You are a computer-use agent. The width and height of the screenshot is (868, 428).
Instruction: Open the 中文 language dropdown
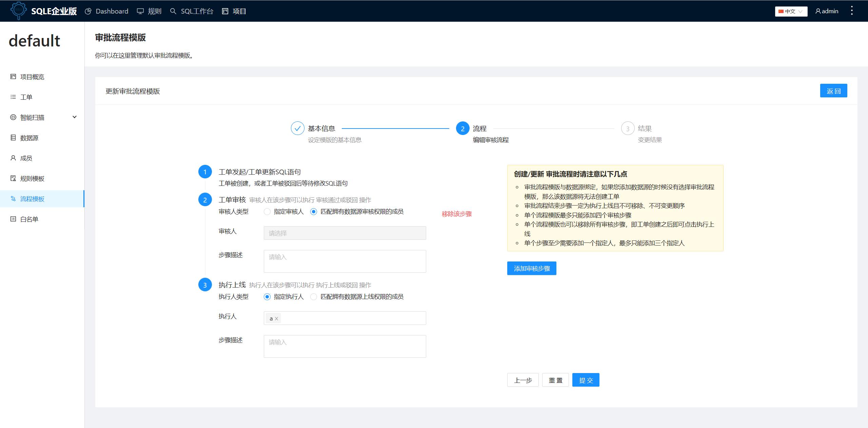pyautogui.click(x=791, y=11)
